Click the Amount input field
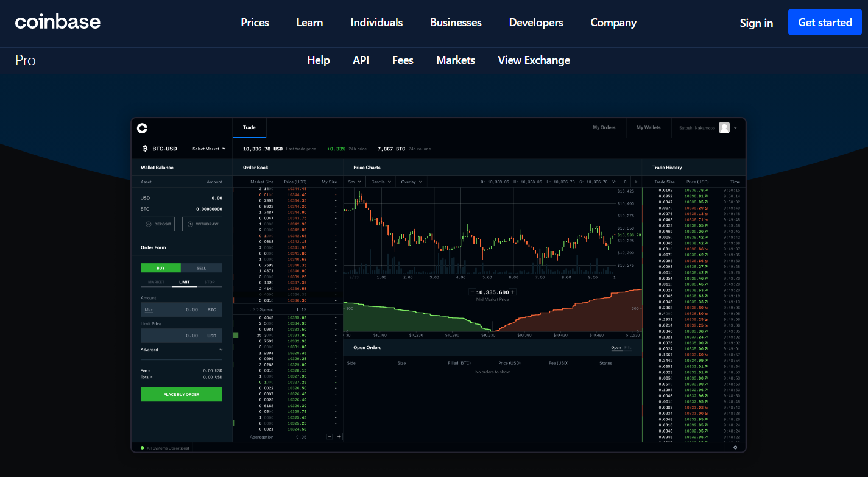 [x=182, y=309]
